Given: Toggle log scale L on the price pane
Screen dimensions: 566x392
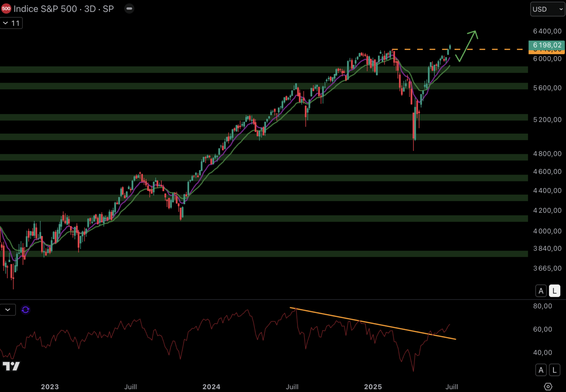Looking at the screenshot, I should pyautogui.click(x=554, y=291).
